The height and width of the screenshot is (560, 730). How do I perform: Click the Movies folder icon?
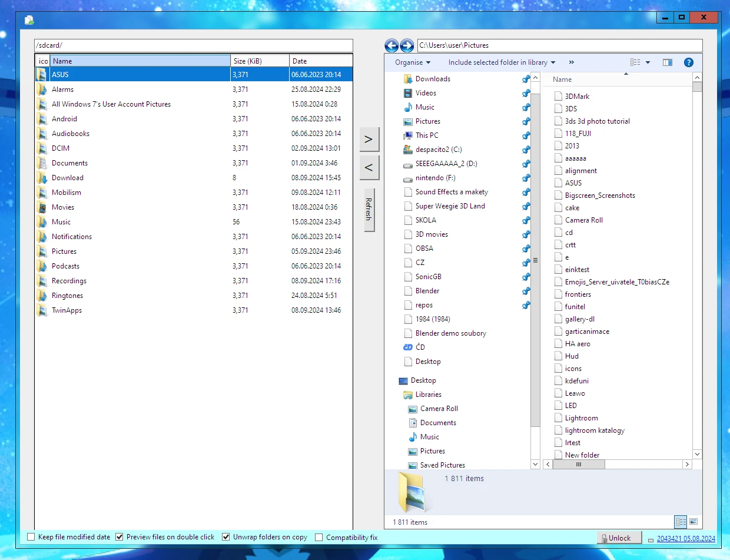click(x=42, y=207)
